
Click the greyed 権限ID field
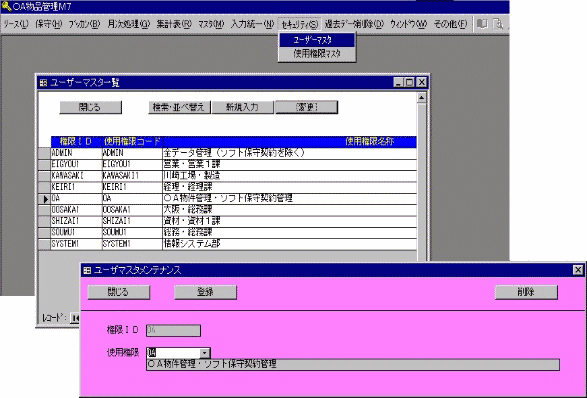pyautogui.click(x=173, y=330)
